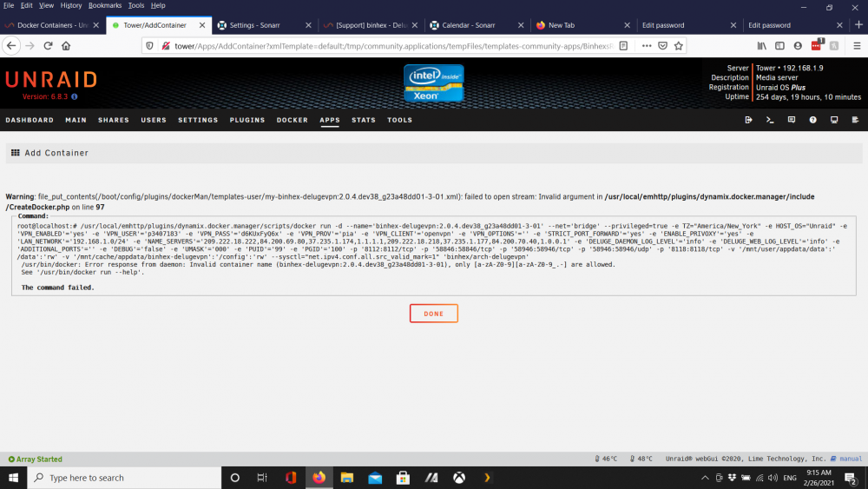Click the red extension icon with badge
This screenshot has height=489, width=868.
coord(817,45)
